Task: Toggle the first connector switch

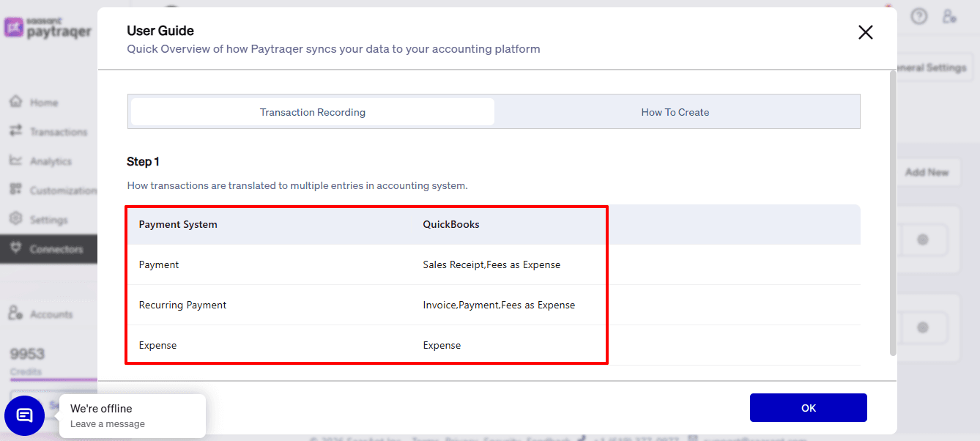Action: pos(923,240)
